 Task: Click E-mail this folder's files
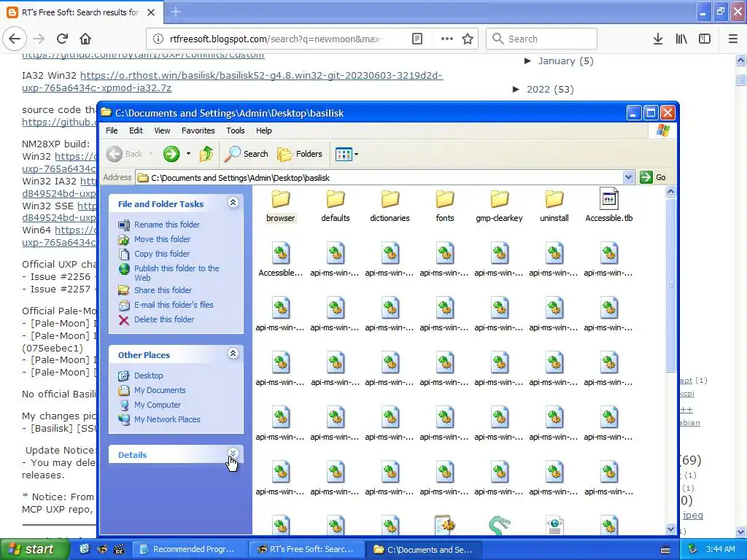tap(174, 305)
